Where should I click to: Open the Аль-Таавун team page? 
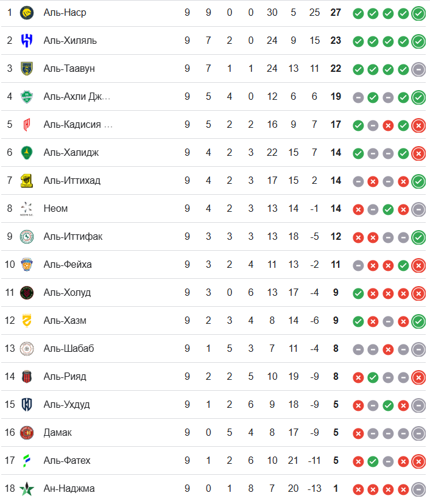(69, 69)
